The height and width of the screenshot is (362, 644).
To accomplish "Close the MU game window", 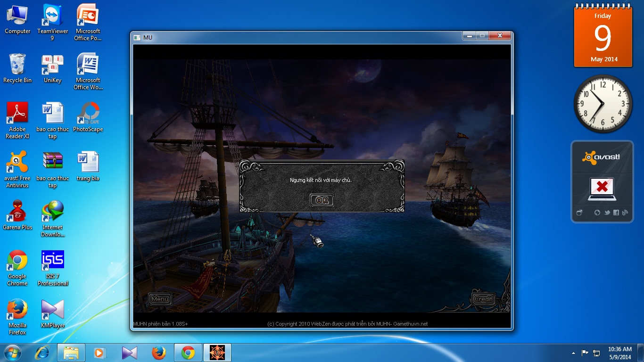I will (499, 36).
